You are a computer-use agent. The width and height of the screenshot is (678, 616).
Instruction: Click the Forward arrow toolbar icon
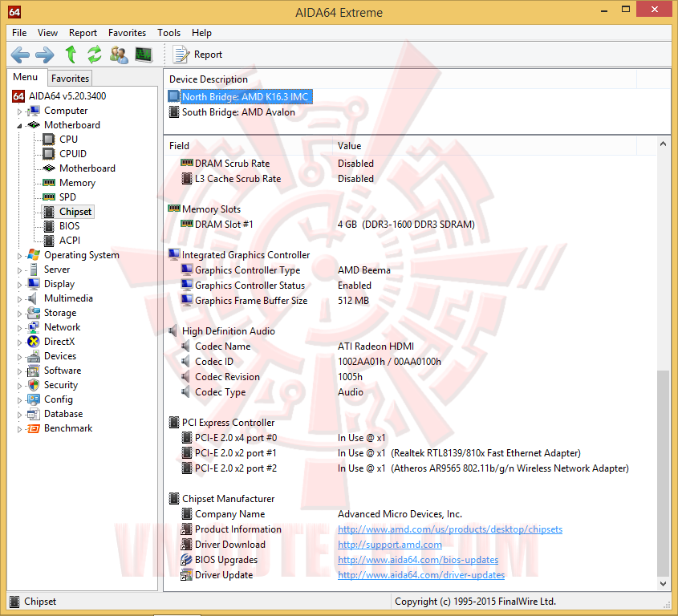[x=45, y=55]
